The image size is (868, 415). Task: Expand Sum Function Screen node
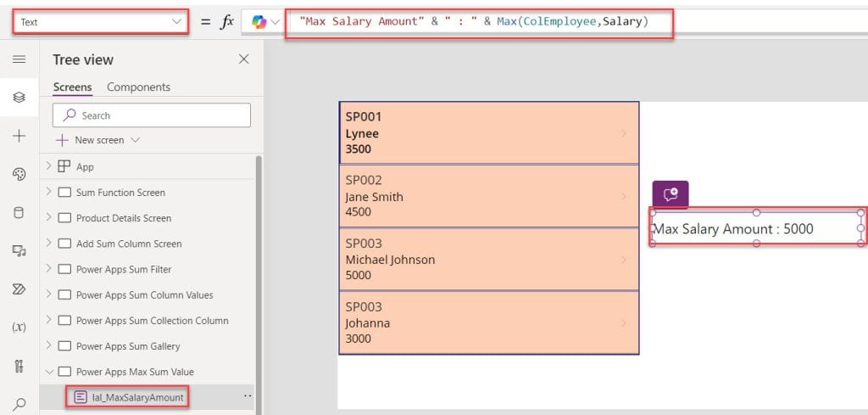(x=48, y=192)
